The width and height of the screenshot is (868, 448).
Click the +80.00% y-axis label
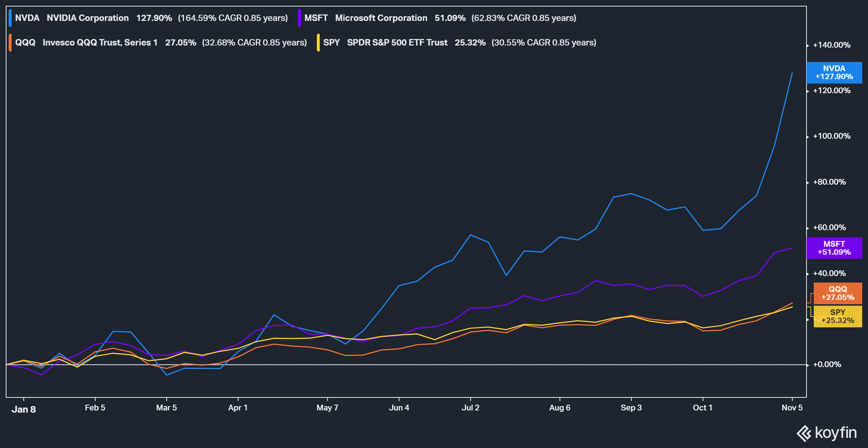[830, 182]
